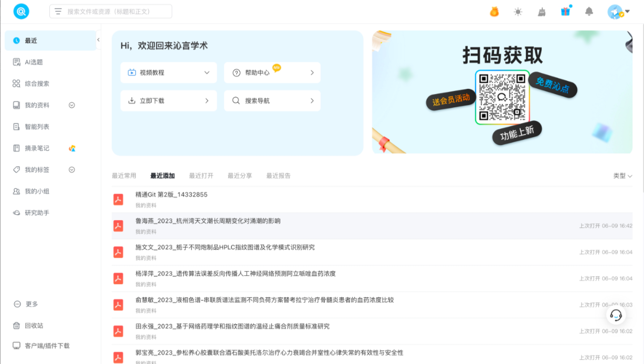Open PDF 精通Git 第2版_14332855
The image size is (644, 364).
click(172, 195)
